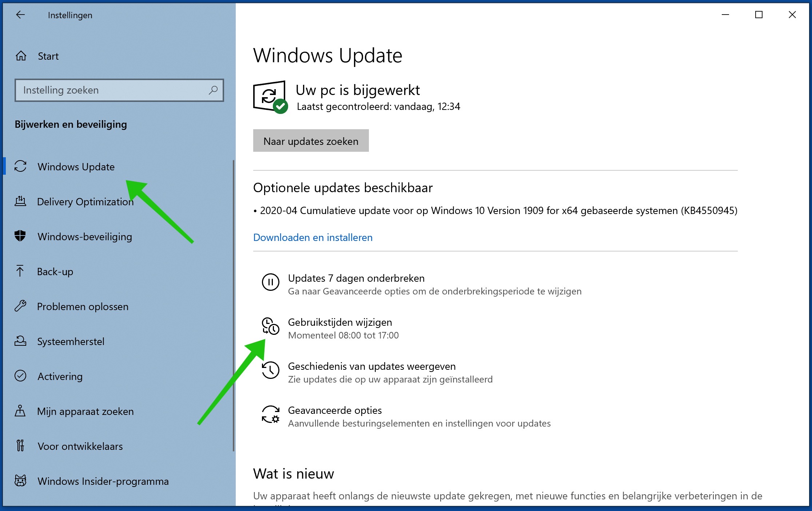The height and width of the screenshot is (511, 812).
Task: Click the Problemen oplossen wrench icon
Action: coord(21,306)
